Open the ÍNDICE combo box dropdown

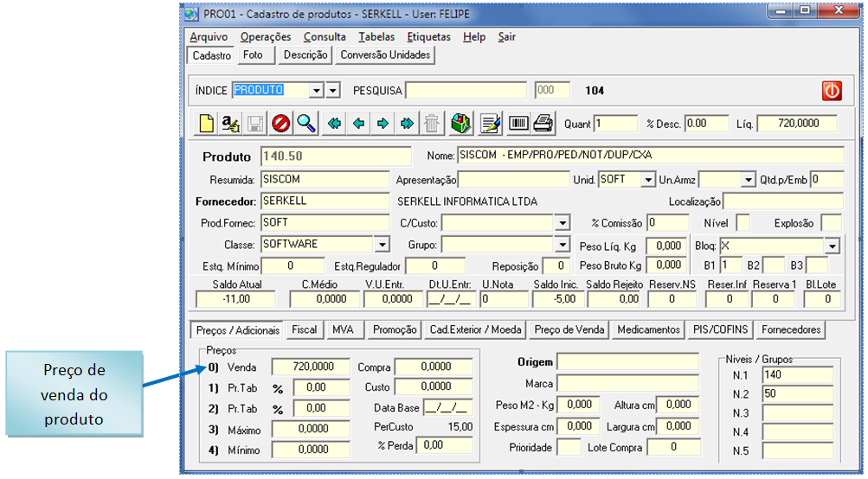[317, 90]
